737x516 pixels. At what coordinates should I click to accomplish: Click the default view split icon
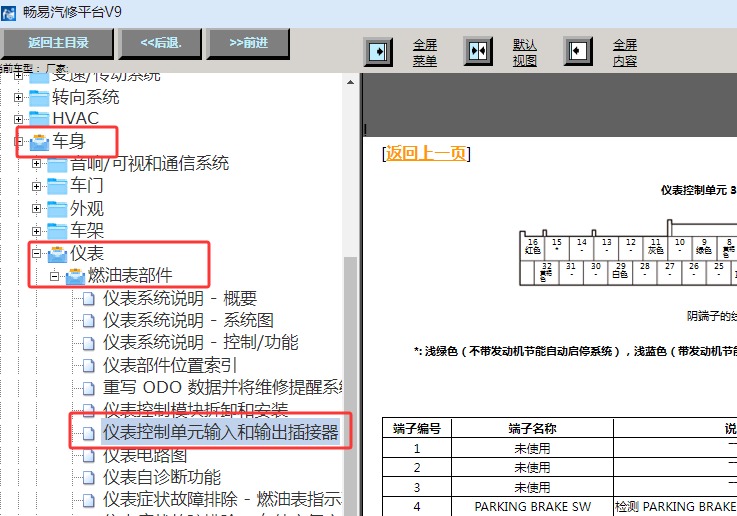click(x=478, y=51)
